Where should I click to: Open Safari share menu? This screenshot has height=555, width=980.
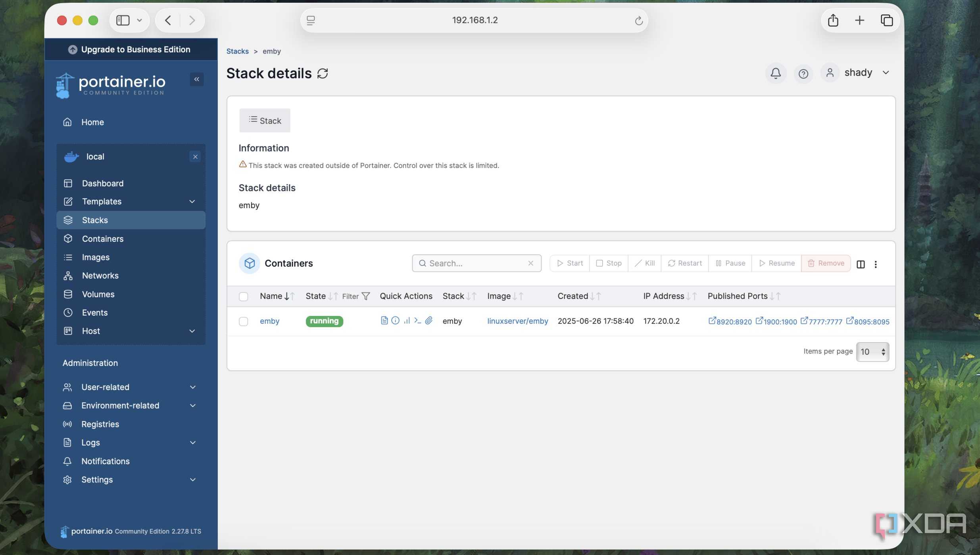833,20
